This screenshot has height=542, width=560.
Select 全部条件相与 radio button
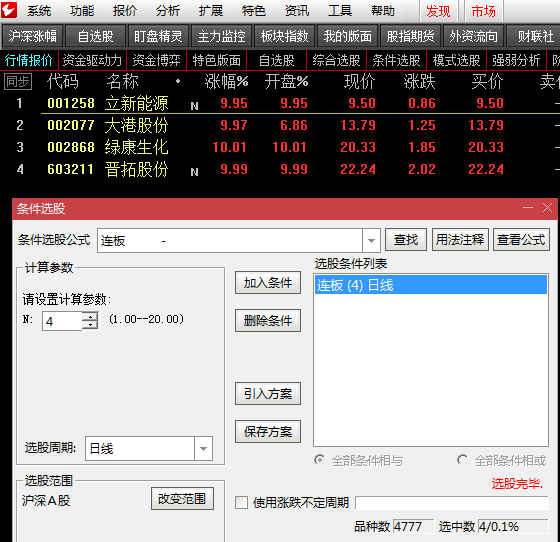point(320,460)
